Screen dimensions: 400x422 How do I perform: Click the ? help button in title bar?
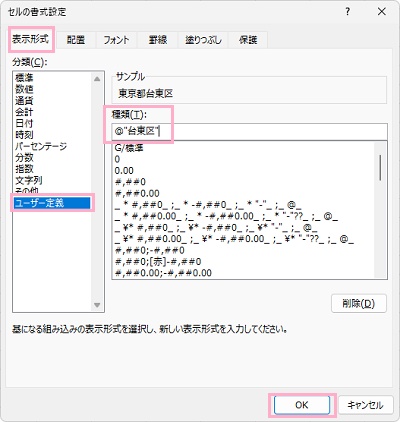point(348,12)
